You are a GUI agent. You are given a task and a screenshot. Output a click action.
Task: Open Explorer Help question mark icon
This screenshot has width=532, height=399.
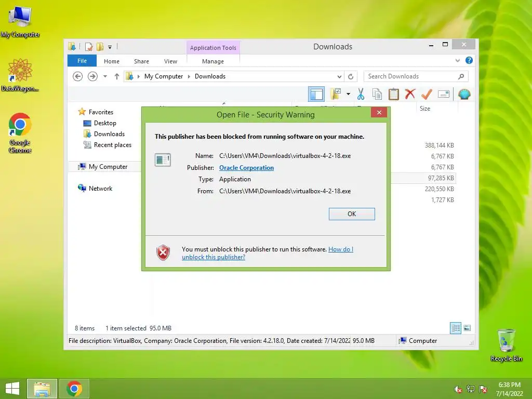point(469,60)
